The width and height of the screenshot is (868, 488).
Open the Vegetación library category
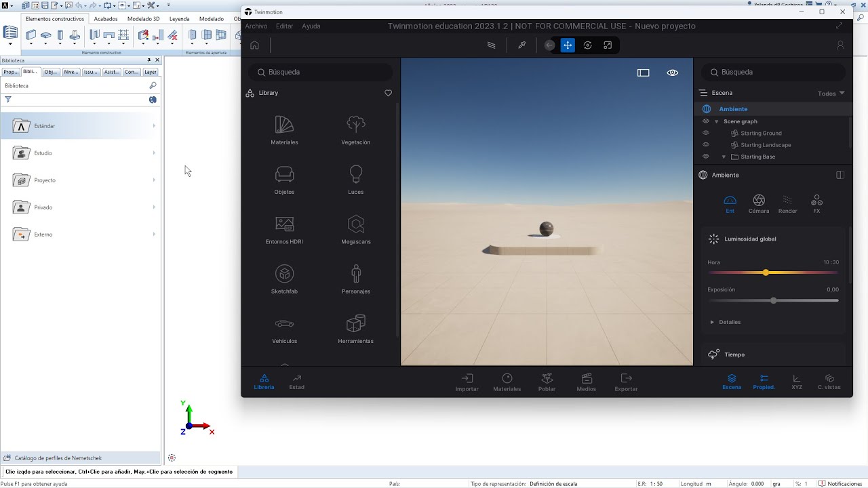click(356, 131)
